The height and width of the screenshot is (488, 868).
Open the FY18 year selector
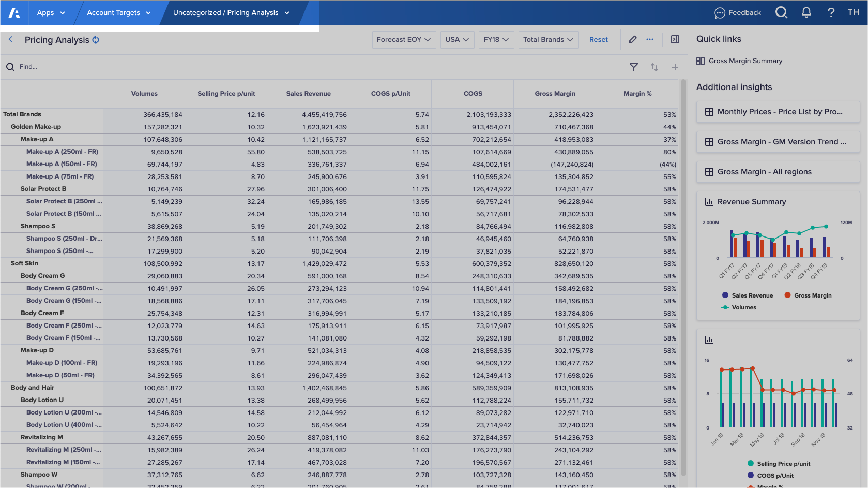click(x=496, y=40)
